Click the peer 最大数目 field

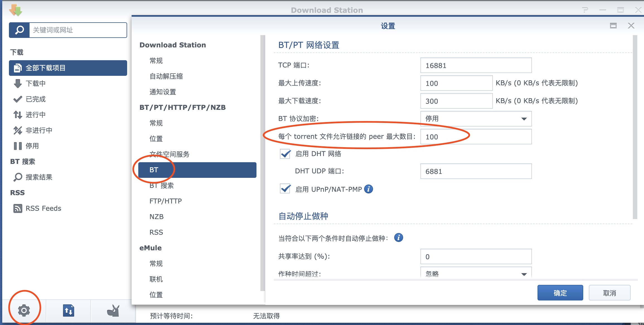point(476,137)
